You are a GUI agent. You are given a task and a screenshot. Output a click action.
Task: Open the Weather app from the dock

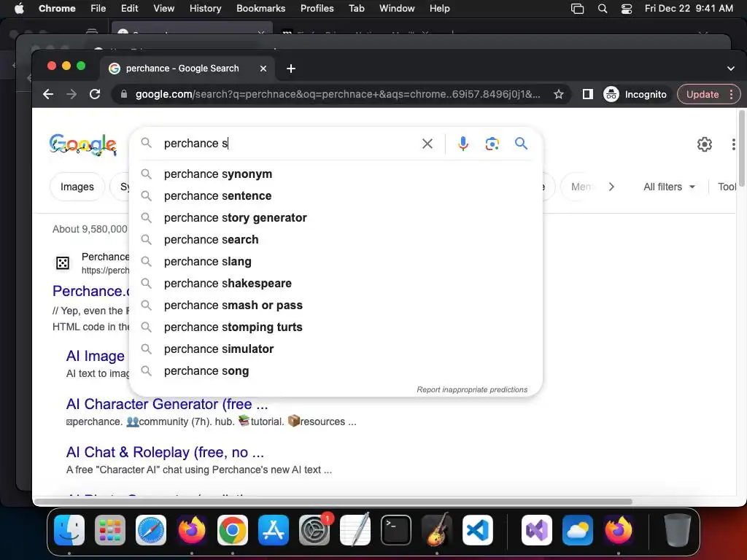(578, 530)
